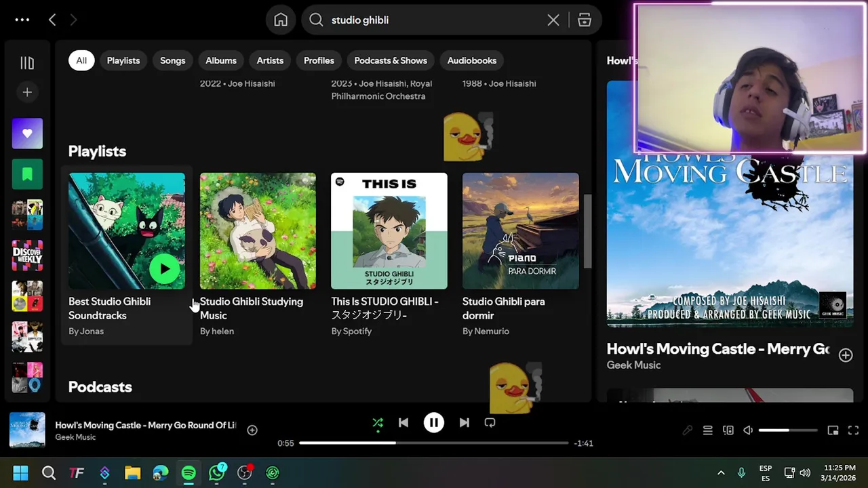Image resolution: width=868 pixels, height=488 pixels.
Task: Expand Your Library sidebar icon
Action: (27, 63)
